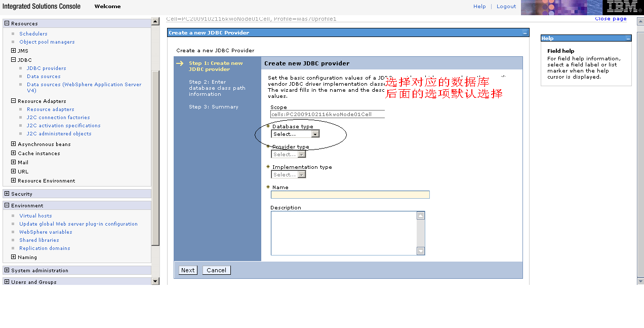Image resolution: width=644 pixels, height=328 pixels.
Task: Click the navigation pane scroll-down arrow
Action: 155,281
